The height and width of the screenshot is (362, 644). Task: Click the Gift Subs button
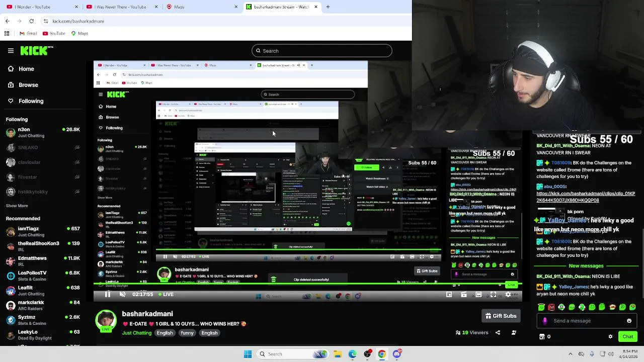point(501,316)
